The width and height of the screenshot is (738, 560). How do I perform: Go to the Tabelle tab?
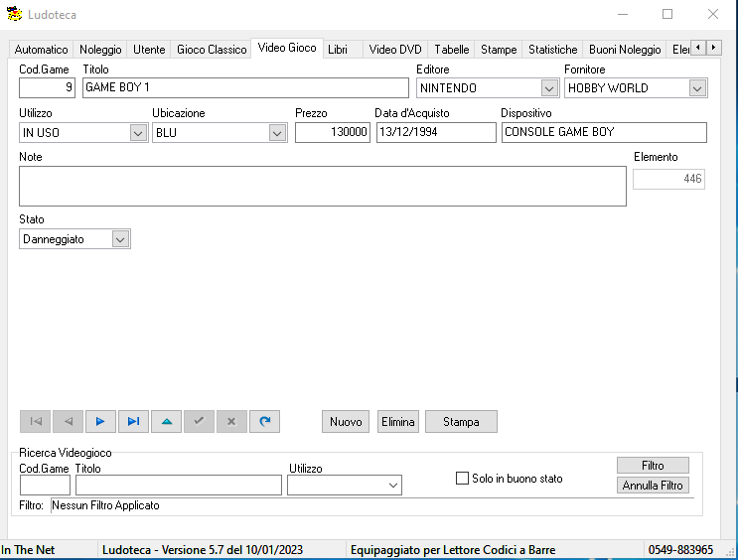pyautogui.click(x=451, y=50)
